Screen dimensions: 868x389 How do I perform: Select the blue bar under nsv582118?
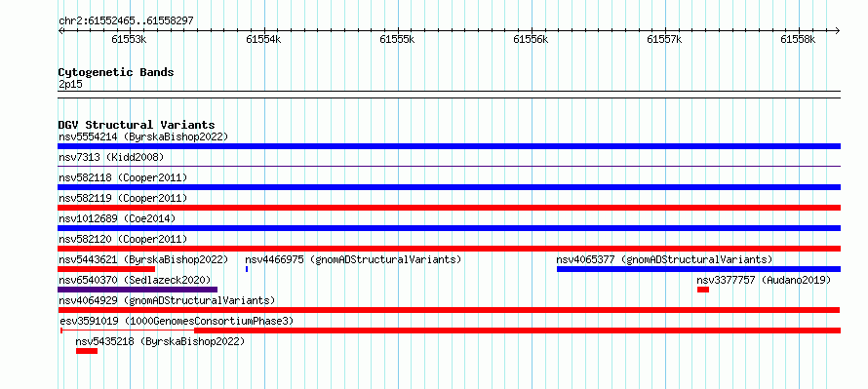click(x=449, y=187)
